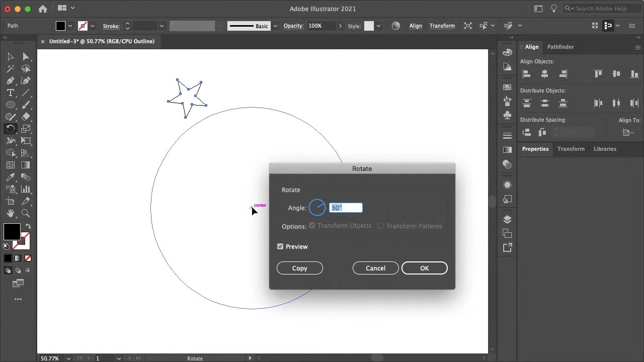Click the black fill swatch in toolbar
644x362 pixels.
12,232
